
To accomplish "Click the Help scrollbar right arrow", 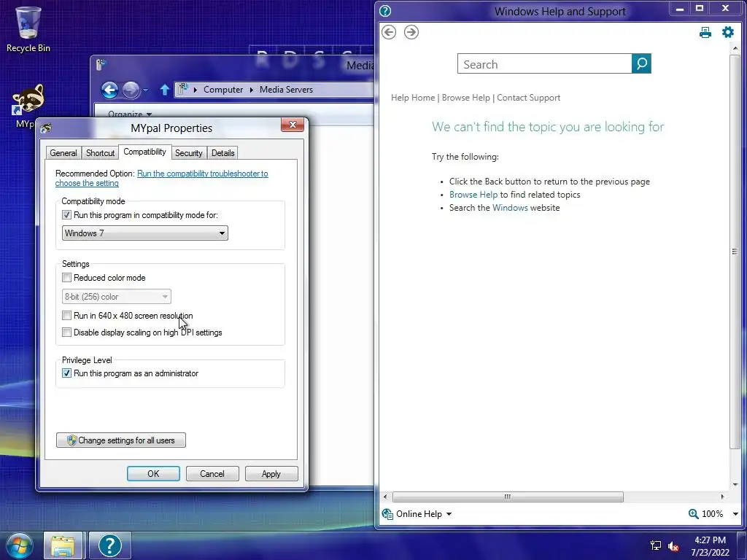I will [723, 497].
